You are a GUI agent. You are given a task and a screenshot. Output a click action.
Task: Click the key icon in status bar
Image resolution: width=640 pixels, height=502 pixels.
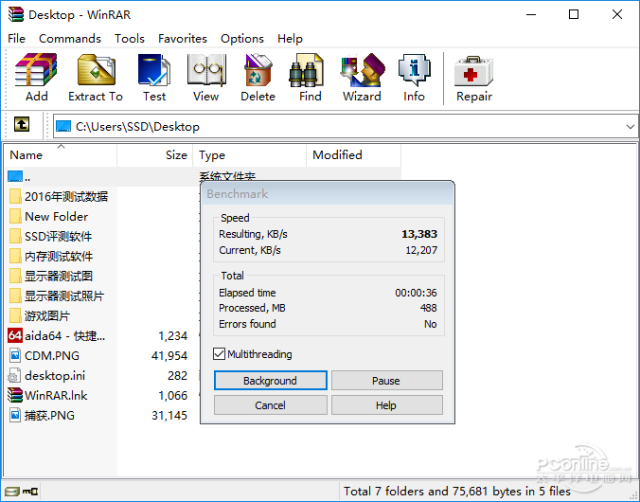coord(30,491)
